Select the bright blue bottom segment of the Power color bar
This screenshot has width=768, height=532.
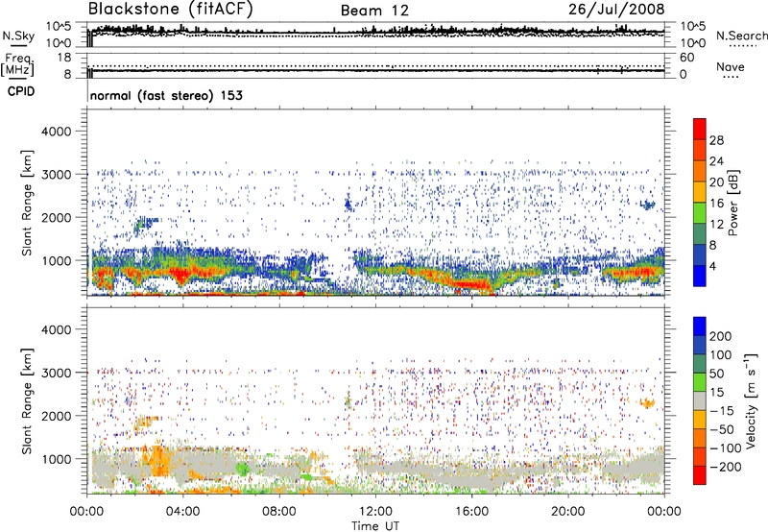(x=700, y=276)
